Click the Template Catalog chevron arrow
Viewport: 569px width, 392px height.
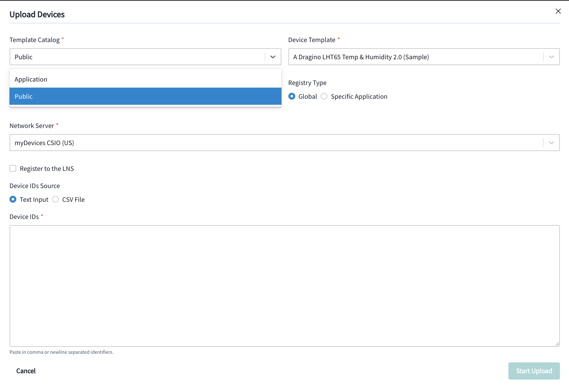[x=273, y=57]
